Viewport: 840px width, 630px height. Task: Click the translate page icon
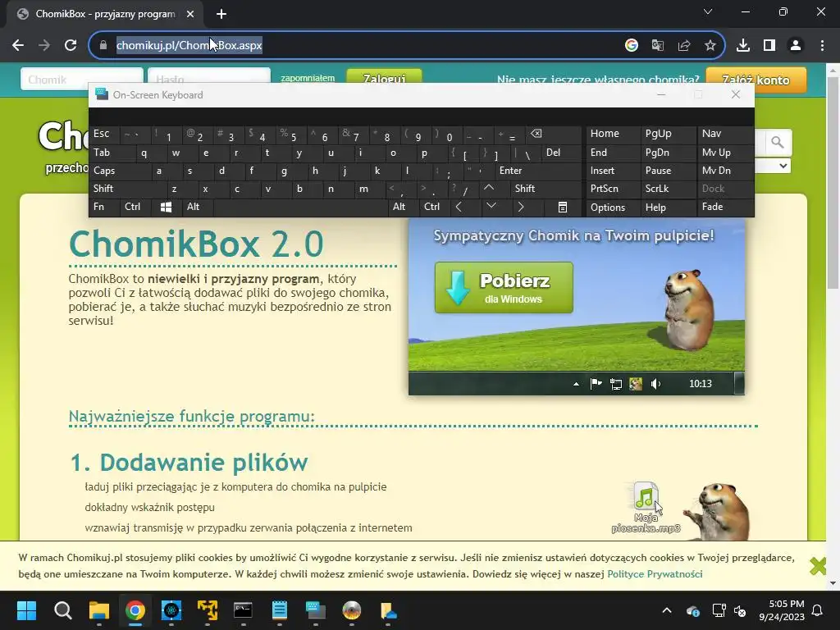point(657,46)
